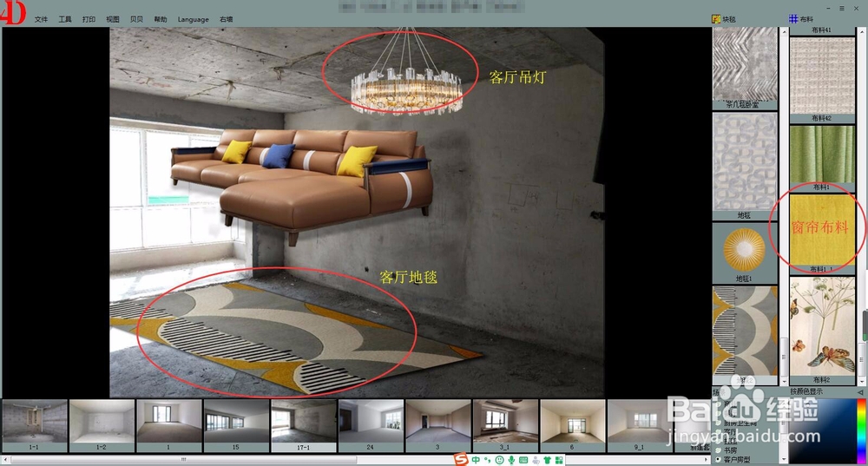This screenshot has height=466, width=868.
Task: Click the input method microphone icon
Action: point(511,460)
